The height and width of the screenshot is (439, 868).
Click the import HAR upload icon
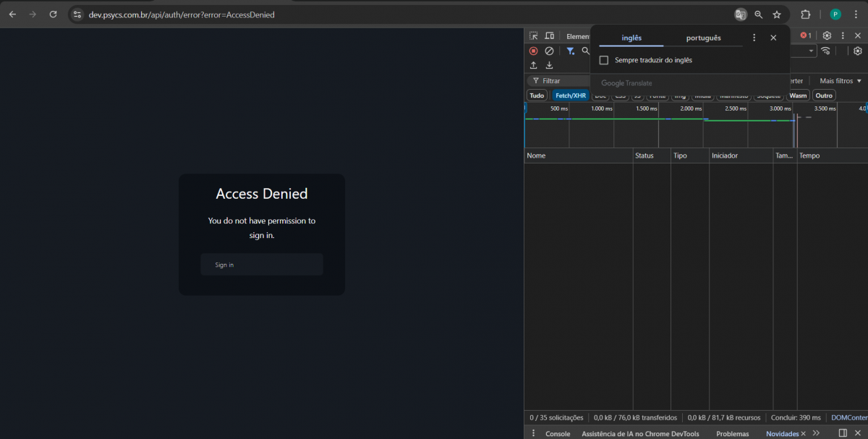click(x=533, y=66)
